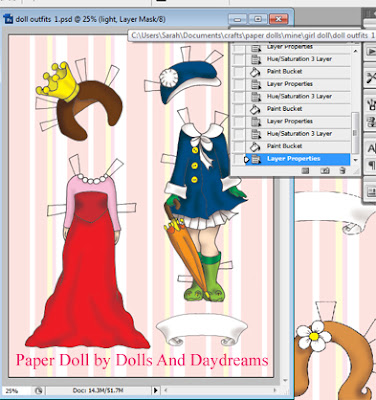Image resolution: width=376 pixels, height=400 pixels.
Task: Click the Photoshop document icon in title bar
Action: 9,19
